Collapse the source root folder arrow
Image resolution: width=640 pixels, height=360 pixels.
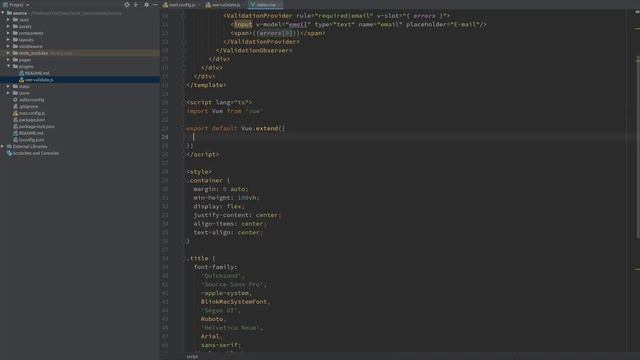click(x=3, y=13)
